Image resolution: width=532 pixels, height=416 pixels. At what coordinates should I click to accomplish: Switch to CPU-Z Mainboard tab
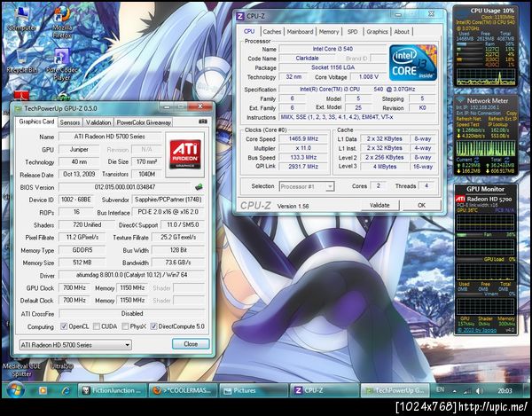click(300, 32)
